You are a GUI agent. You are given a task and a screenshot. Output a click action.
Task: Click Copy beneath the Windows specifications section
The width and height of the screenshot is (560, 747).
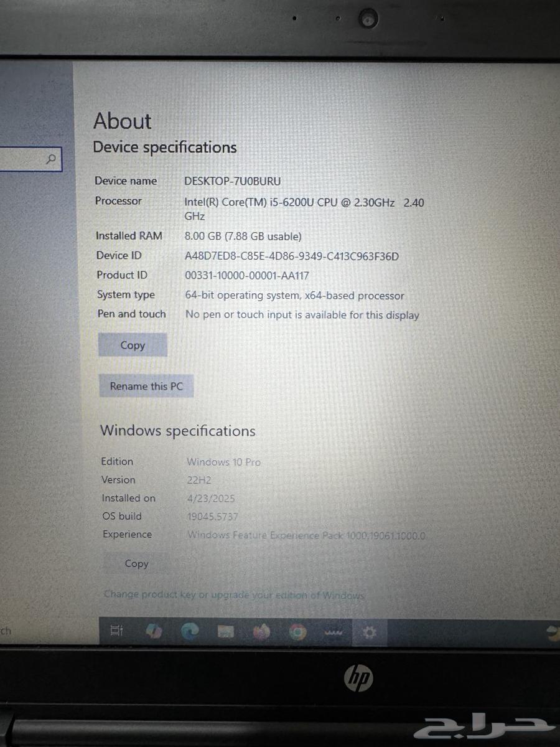pyautogui.click(x=136, y=563)
